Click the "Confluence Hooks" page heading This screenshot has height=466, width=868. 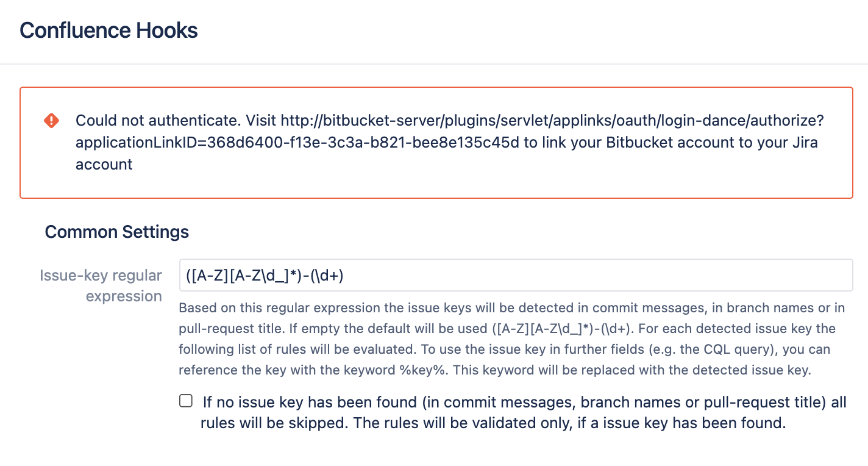[x=108, y=30]
